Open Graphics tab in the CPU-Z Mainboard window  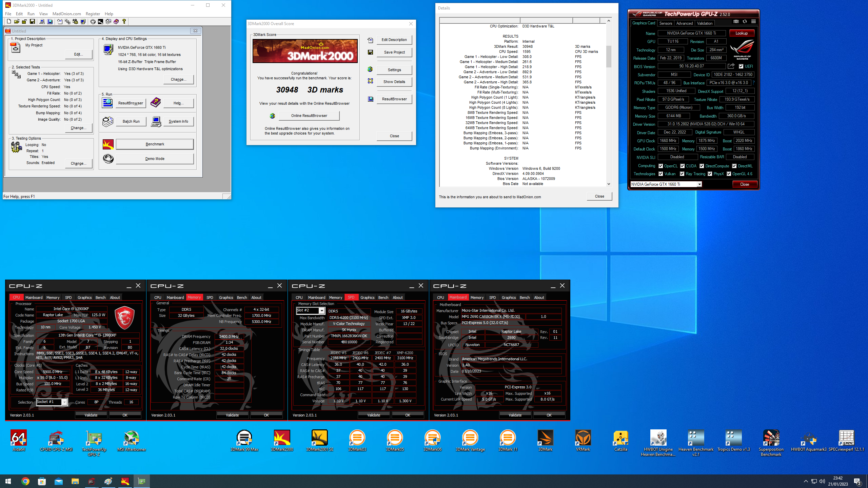point(509,298)
